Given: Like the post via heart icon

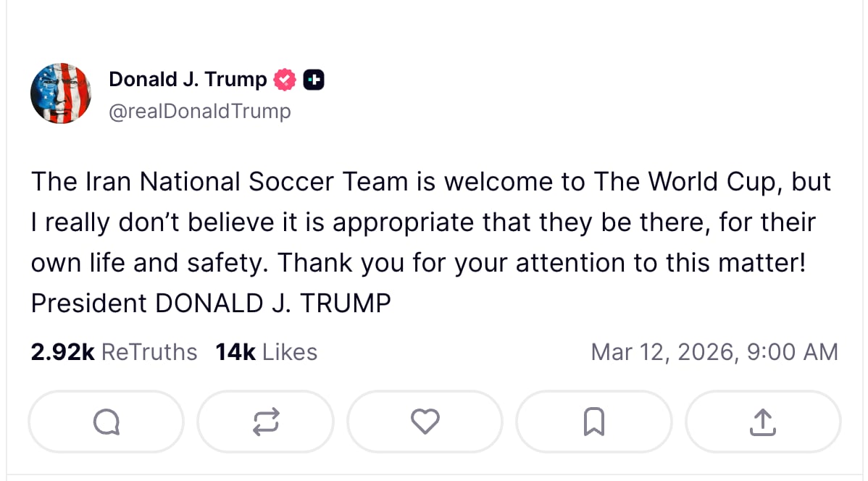Looking at the screenshot, I should (x=425, y=422).
